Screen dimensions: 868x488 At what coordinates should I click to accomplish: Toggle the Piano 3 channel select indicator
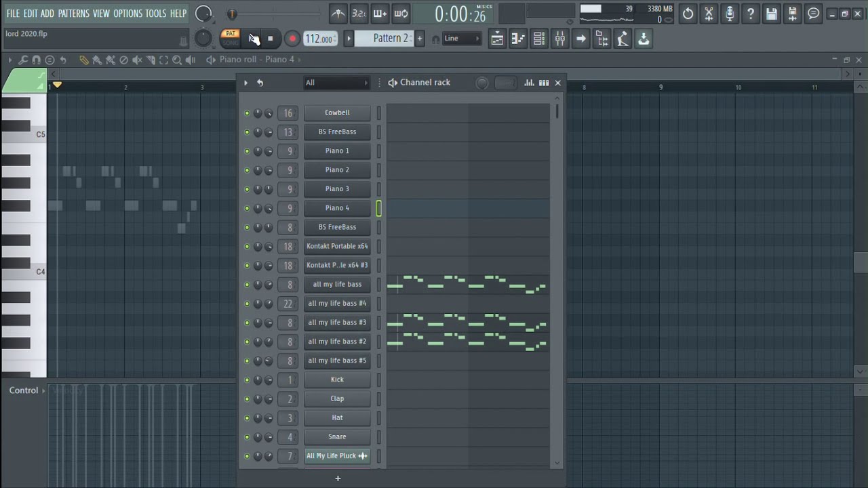click(379, 189)
